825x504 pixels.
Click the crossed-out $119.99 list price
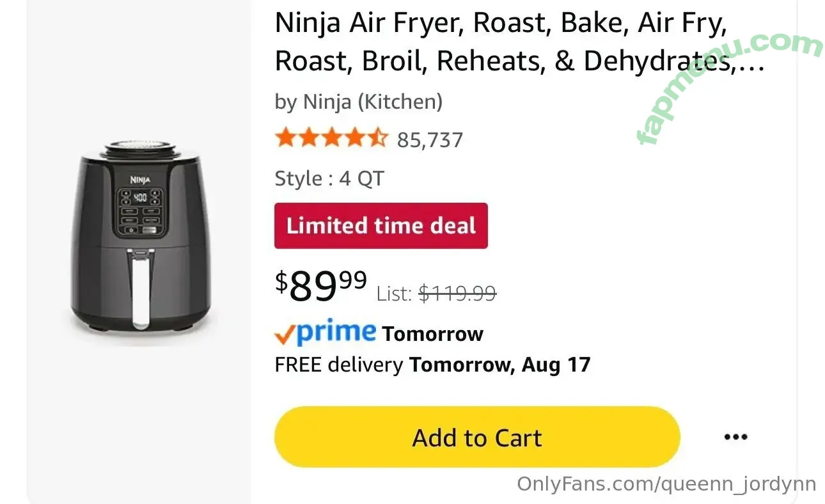[457, 294]
